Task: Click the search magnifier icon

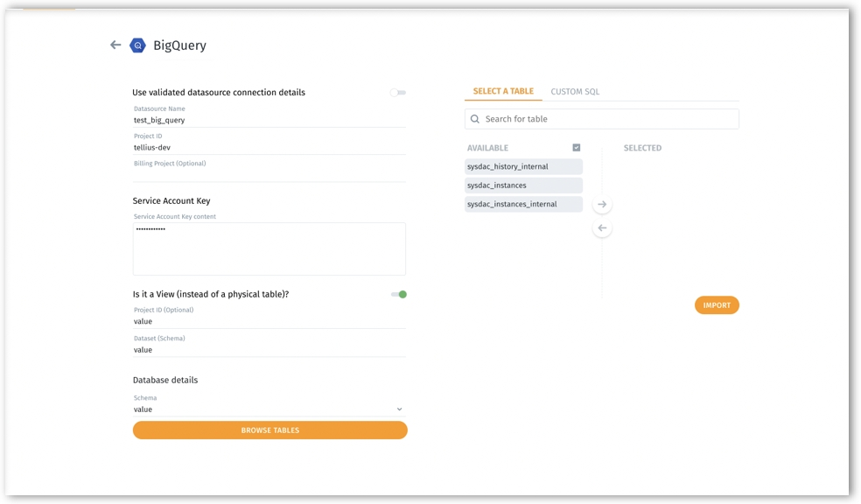Action: (475, 119)
